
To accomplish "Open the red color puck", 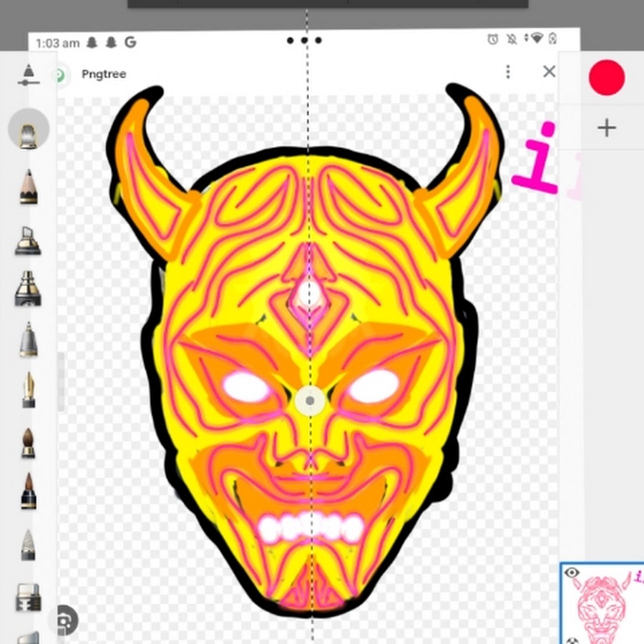I will [607, 77].
